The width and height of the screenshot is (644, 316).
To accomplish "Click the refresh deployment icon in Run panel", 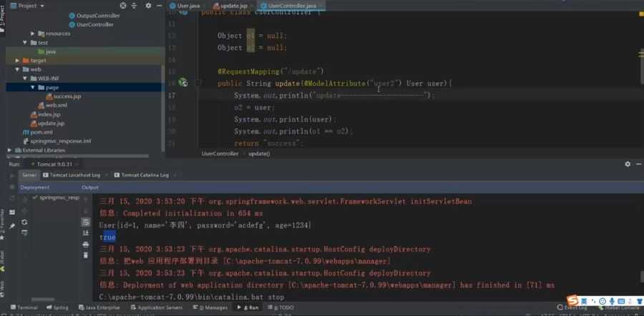I will [x=24, y=222].
